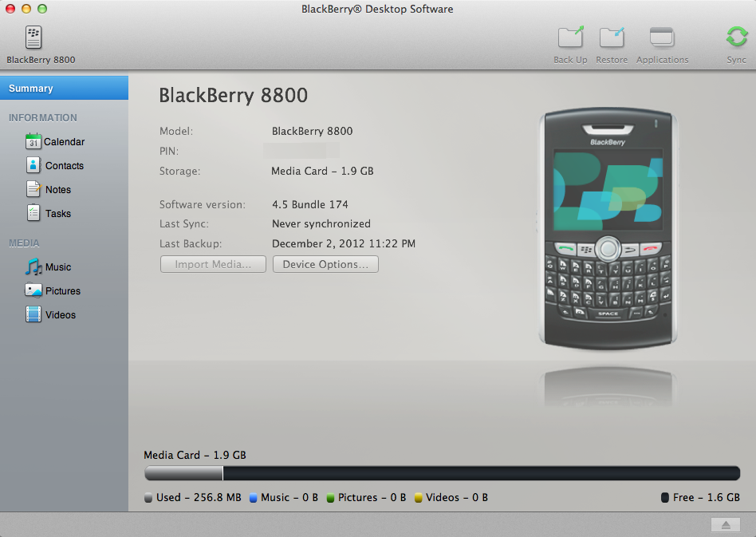
Task: Click the Back Up toolbar icon
Action: coord(571,37)
